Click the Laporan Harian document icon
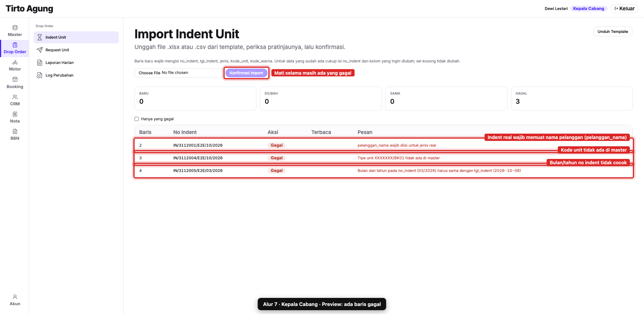 [x=39, y=62]
